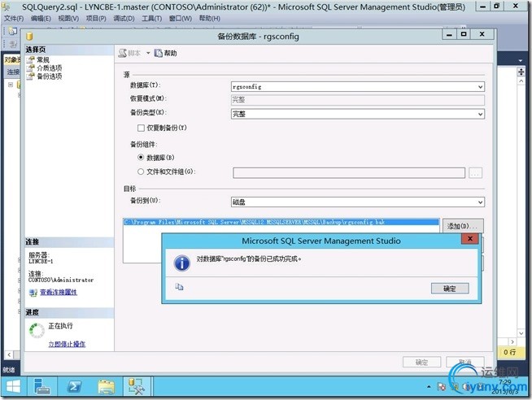Click the 脚本 toolbar button
The image size is (532, 400).
click(129, 53)
